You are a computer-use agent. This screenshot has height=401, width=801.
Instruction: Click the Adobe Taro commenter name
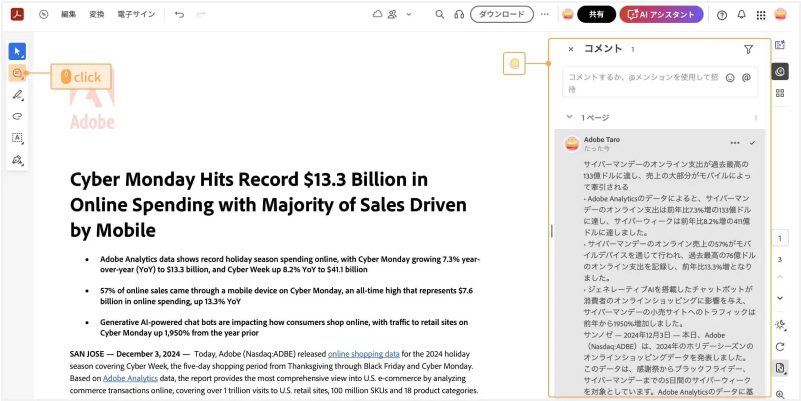602,139
